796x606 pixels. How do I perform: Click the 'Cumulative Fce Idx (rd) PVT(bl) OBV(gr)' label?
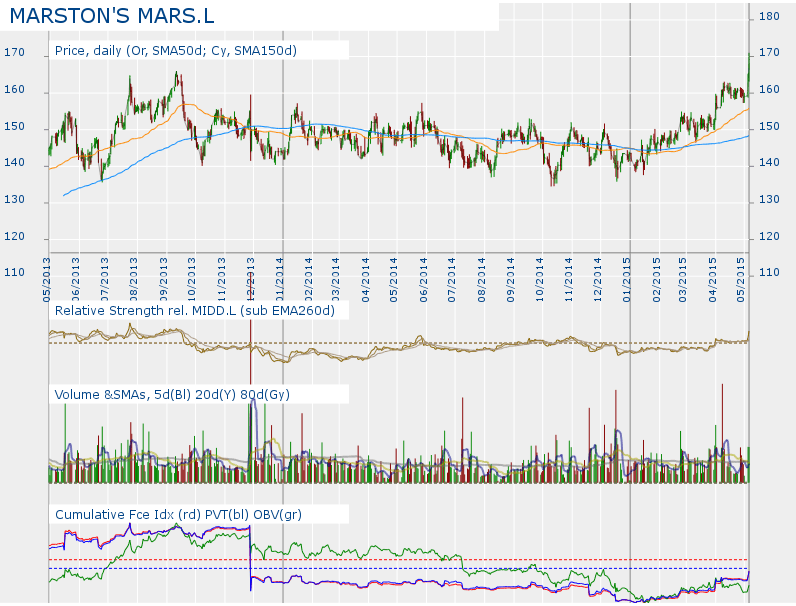click(178, 515)
